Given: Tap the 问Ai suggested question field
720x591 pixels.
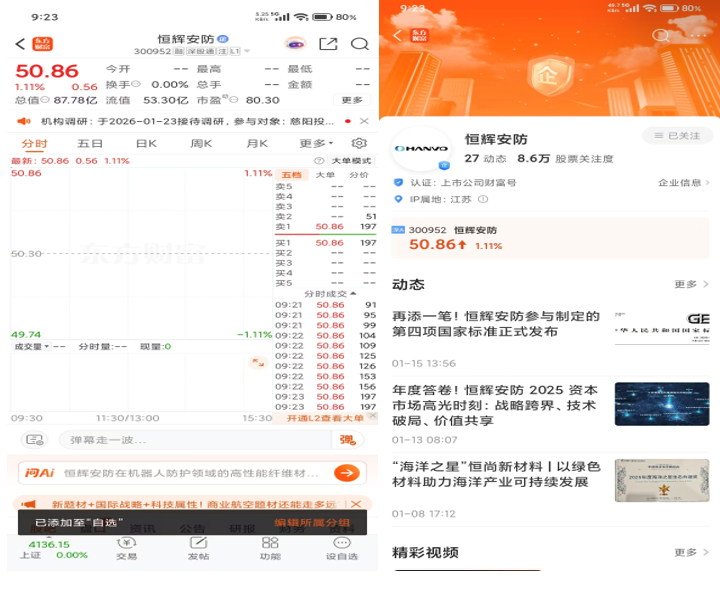Looking at the screenshot, I should 191,473.
